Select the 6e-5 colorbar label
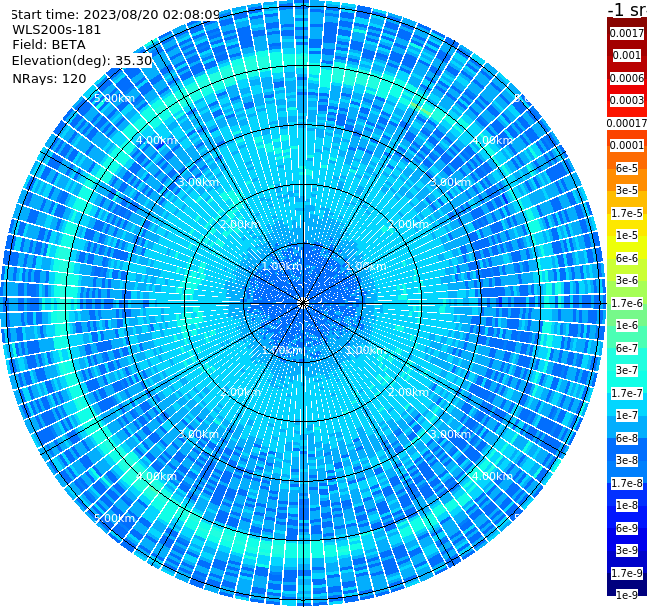 pyautogui.click(x=627, y=168)
